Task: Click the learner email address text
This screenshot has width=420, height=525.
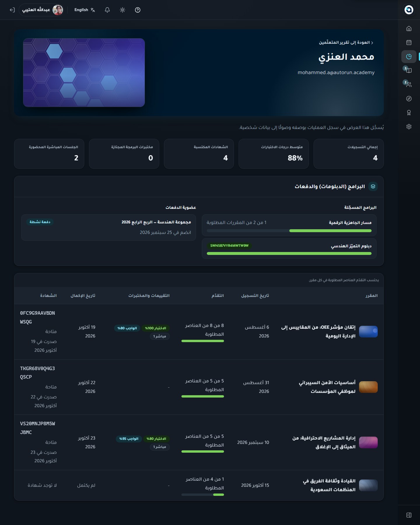Action: pos(336,72)
